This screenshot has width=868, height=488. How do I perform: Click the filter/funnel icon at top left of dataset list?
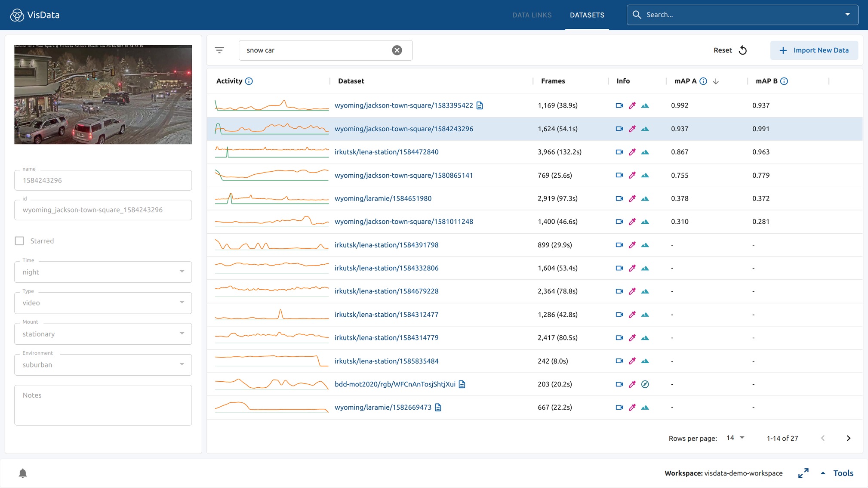[x=220, y=50]
